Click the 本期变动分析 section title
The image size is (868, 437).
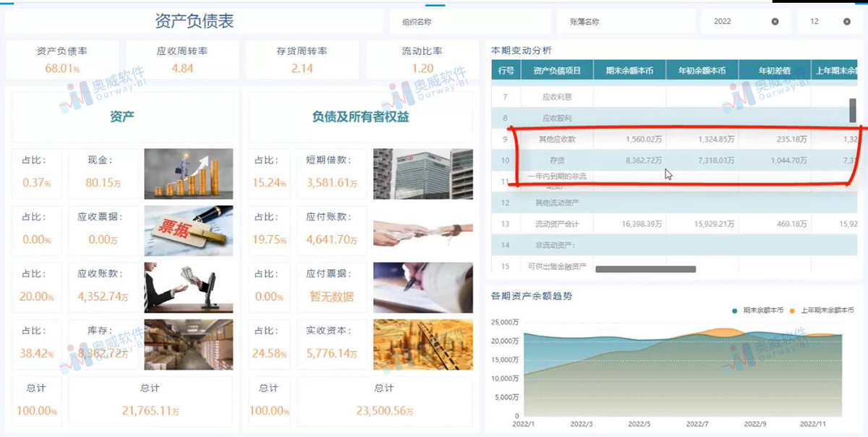[521, 51]
